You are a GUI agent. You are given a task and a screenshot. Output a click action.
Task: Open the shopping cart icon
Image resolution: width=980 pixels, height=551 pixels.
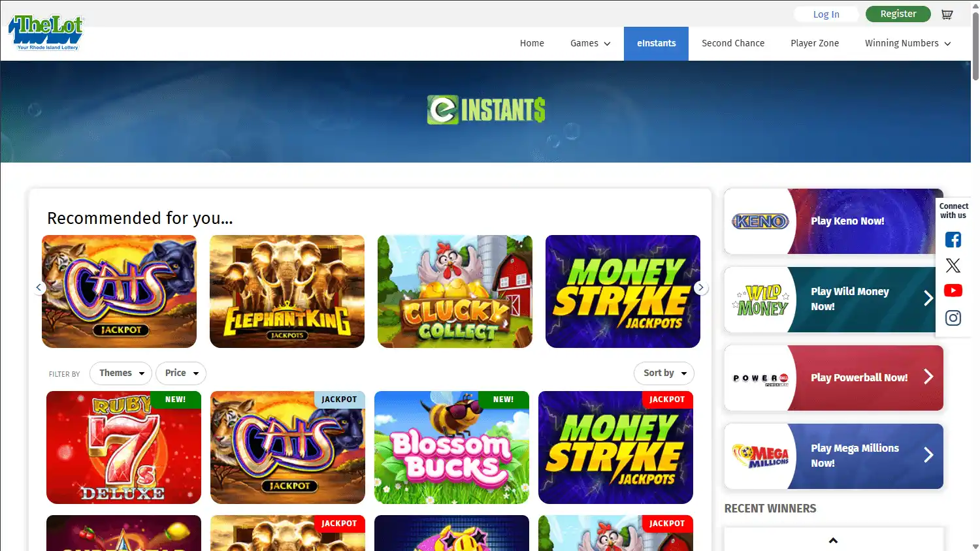click(947, 14)
